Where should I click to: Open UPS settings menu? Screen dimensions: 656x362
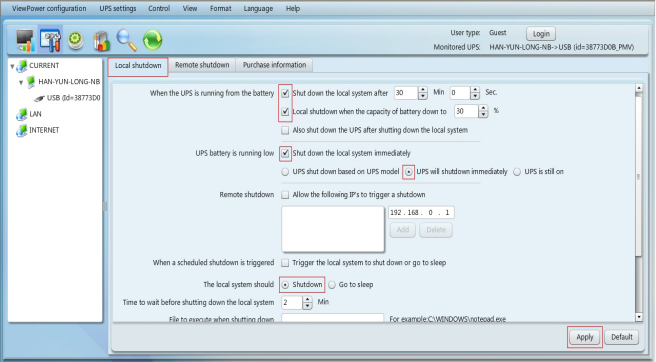tap(118, 8)
